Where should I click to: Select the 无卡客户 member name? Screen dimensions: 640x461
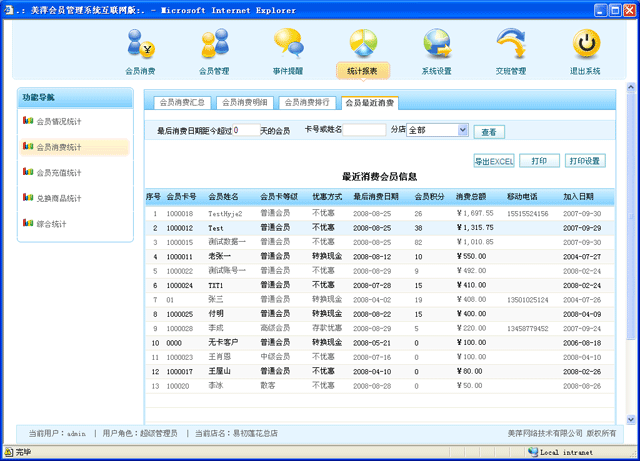tap(223, 343)
